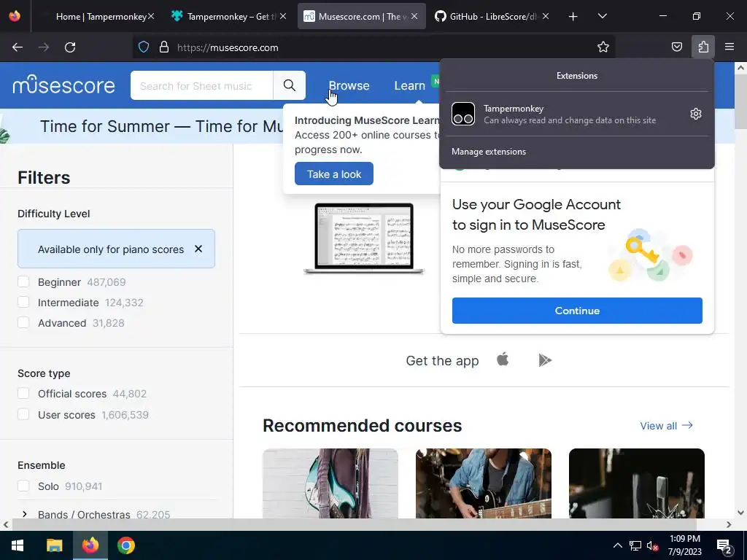Click the laptop sheet music image

coord(364,238)
